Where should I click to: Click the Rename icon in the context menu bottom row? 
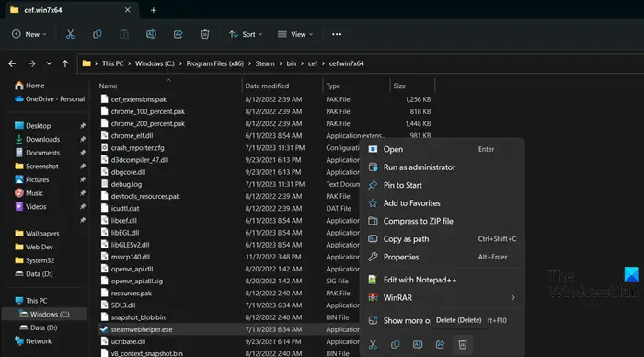418,345
